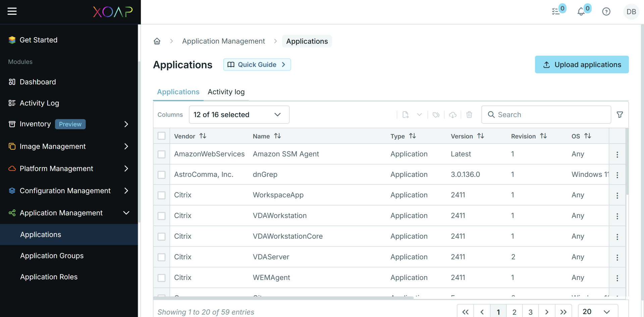Image resolution: width=644 pixels, height=317 pixels.
Task: Open the kebab menu on the Amazon SSM Agent row
Action: click(618, 154)
